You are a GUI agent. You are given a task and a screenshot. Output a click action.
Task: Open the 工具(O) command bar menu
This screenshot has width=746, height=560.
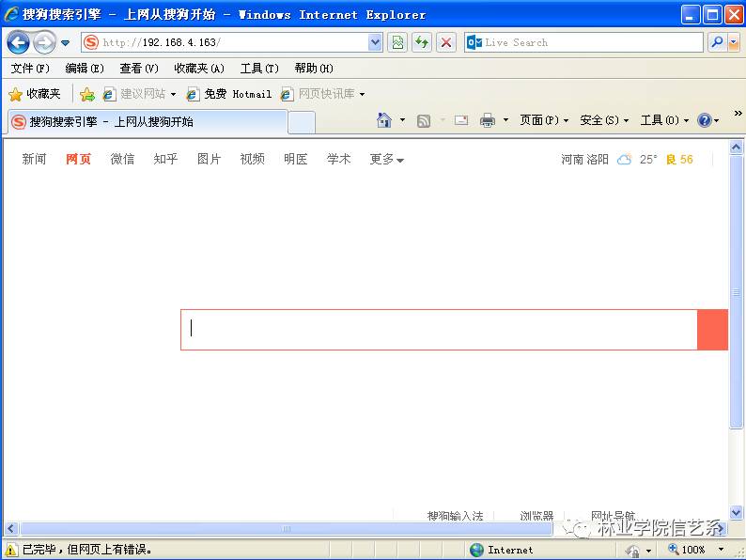(x=664, y=120)
